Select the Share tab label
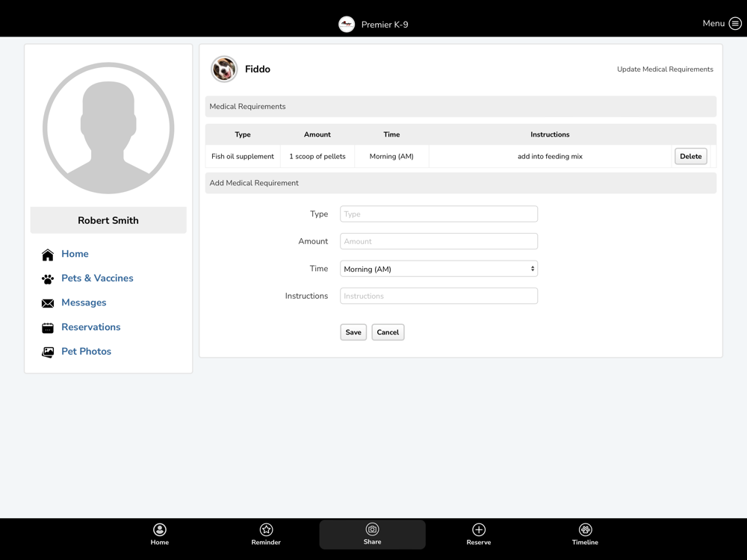Screen dimensions: 747x560 click(x=372, y=542)
